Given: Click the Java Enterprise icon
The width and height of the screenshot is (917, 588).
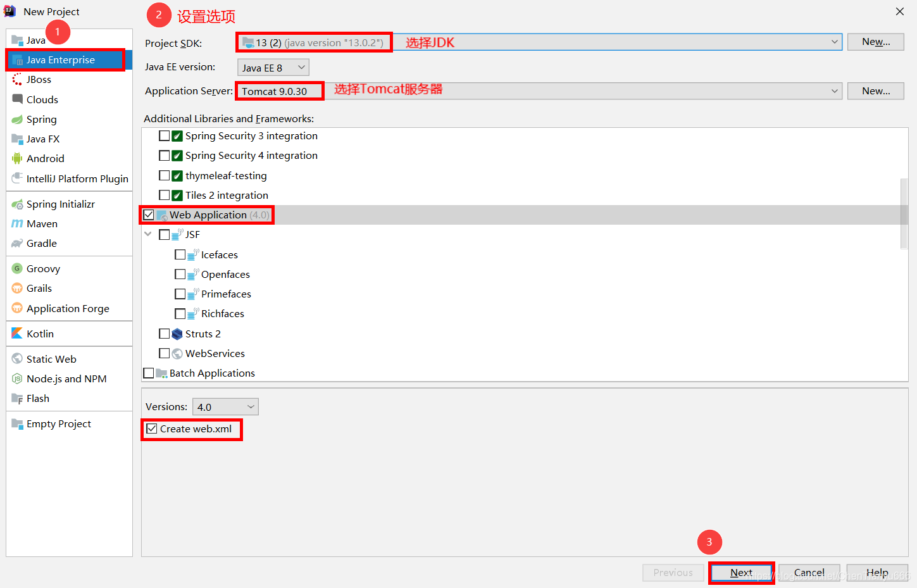Looking at the screenshot, I should tap(17, 60).
